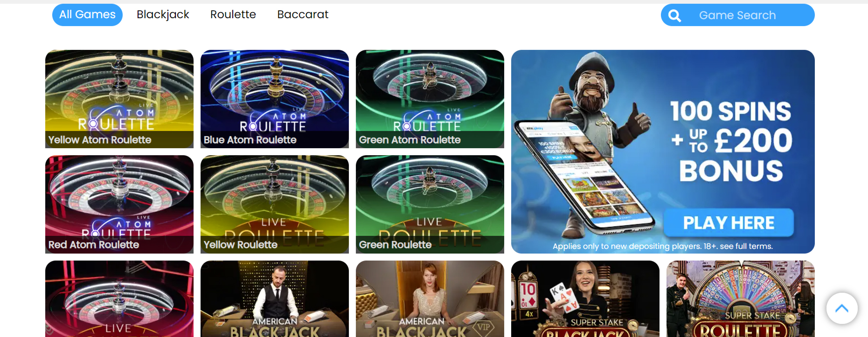
Task: Launch Green Roulette live game
Action: pos(430,204)
